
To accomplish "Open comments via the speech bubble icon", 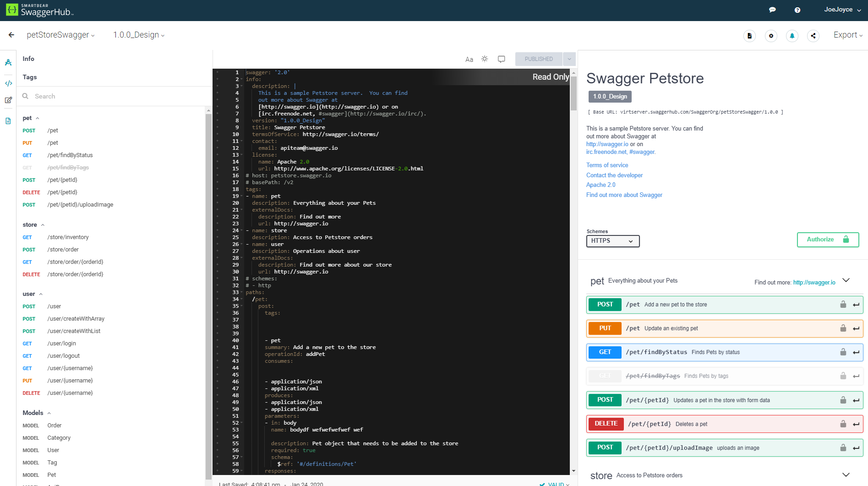I will (501, 59).
